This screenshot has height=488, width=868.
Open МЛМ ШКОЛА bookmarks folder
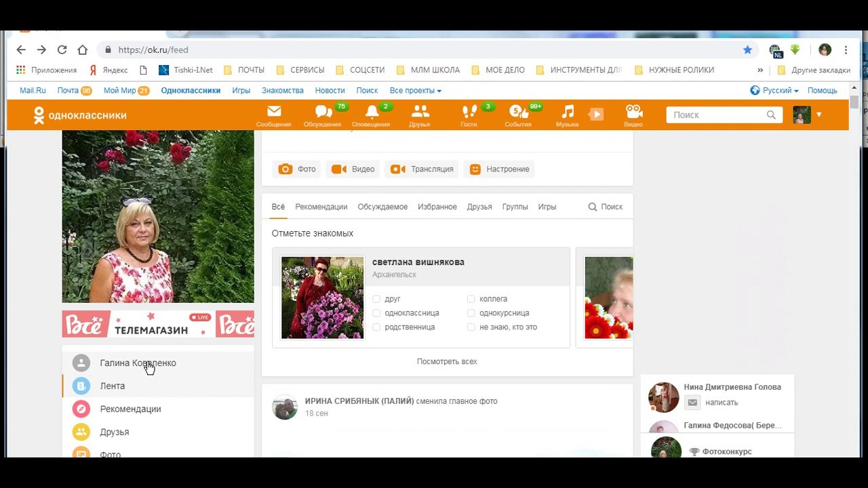(428, 70)
